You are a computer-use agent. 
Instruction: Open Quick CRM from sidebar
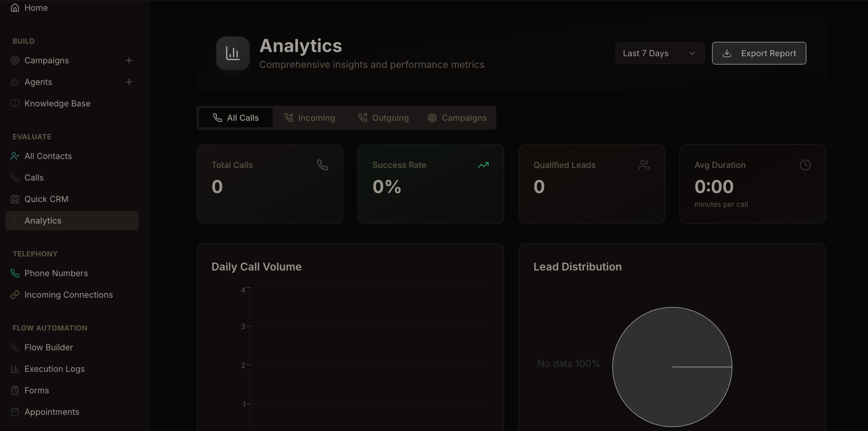click(46, 199)
